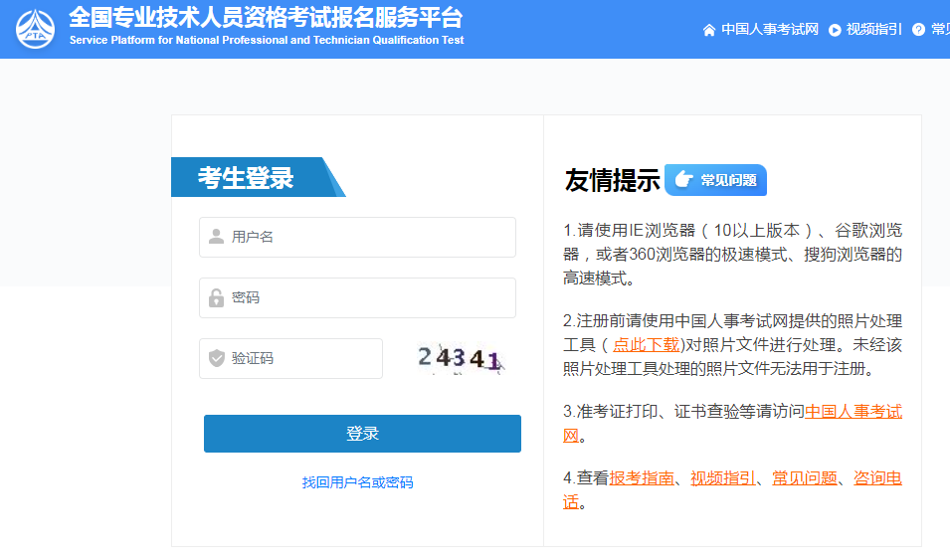The height and width of the screenshot is (560, 950).
Task: Open the 咨询电话 link
Action: [877, 478]
